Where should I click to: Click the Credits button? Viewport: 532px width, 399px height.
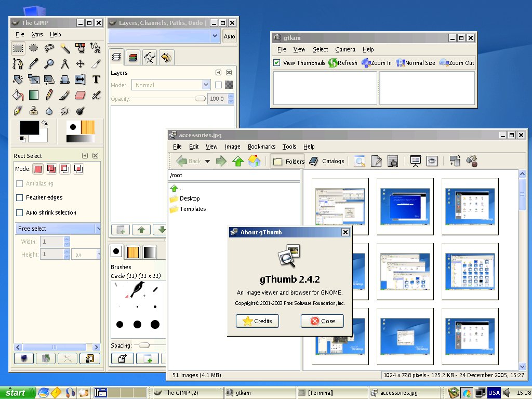pos(257,321)
